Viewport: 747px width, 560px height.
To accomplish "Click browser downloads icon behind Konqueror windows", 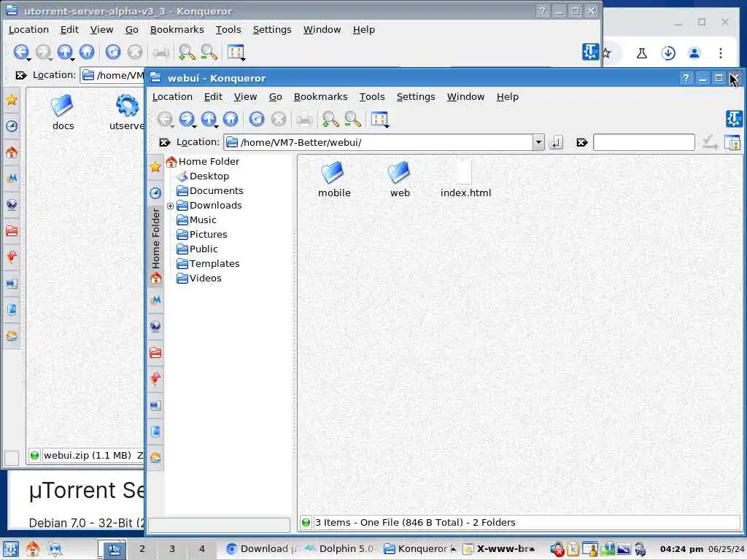I will point(668,52).
